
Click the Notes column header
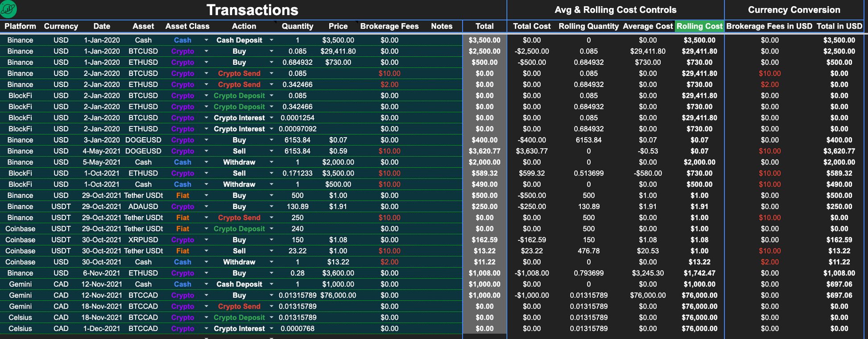441,26
